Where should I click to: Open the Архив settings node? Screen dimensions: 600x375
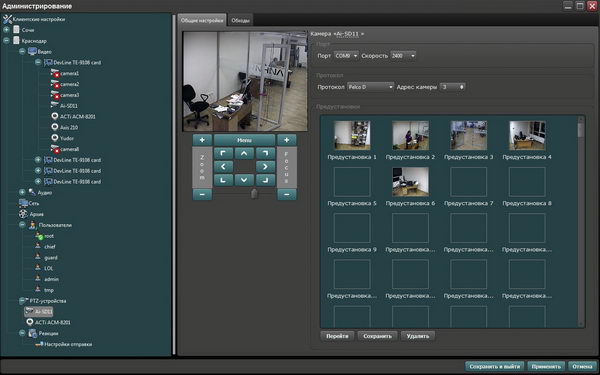pos(36,214)
